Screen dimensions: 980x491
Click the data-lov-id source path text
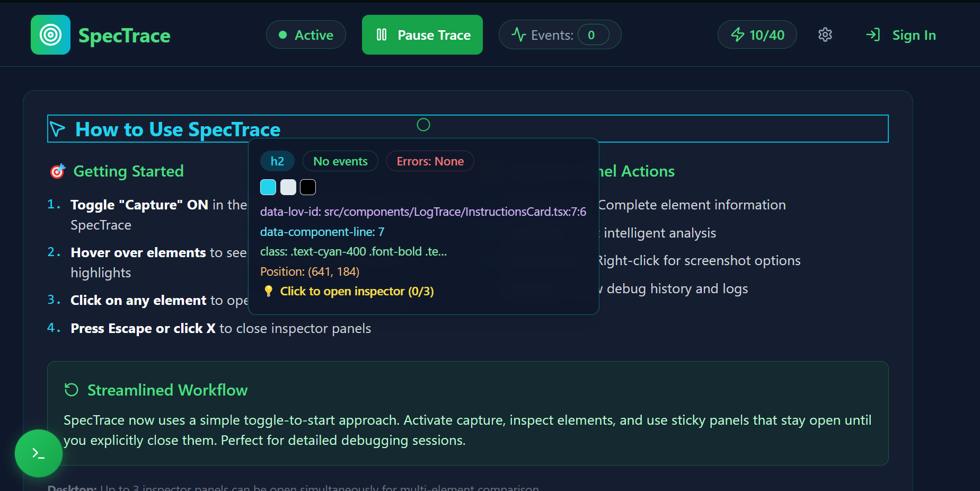tap(423, 212)
